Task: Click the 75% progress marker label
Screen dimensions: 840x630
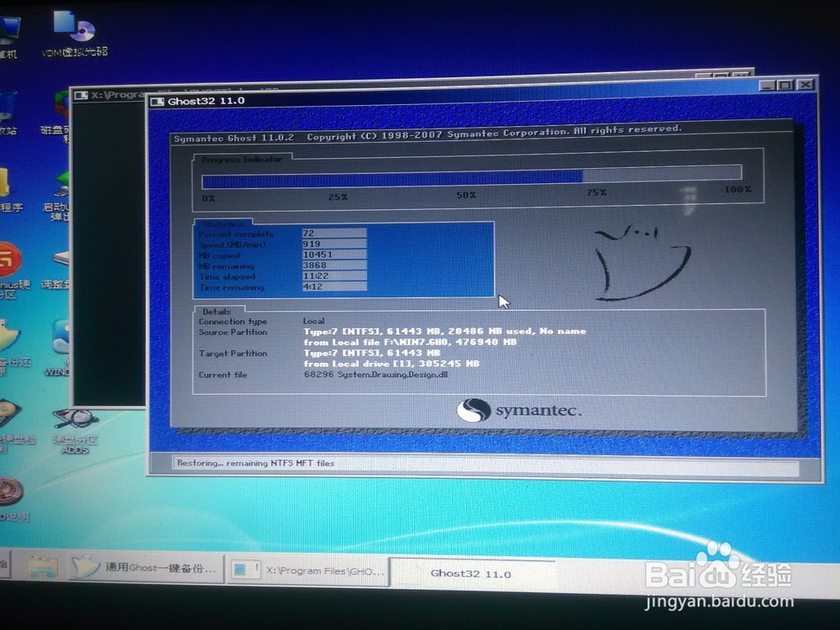Action: pyautogui.click(x=596, y=192)
